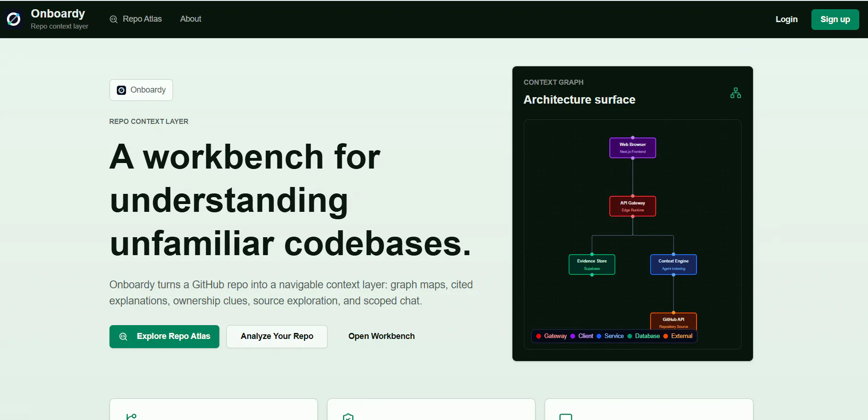Click the Login link
868x420 pixels.
pos(786,19)
